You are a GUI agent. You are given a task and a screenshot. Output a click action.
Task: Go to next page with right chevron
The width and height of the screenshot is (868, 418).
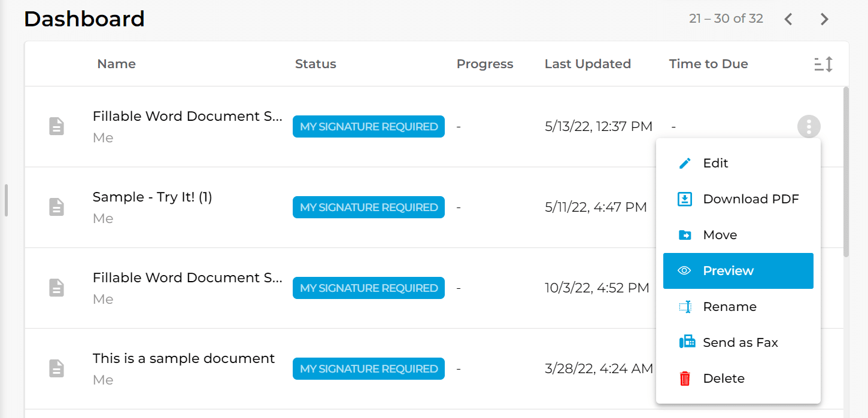(824, 19)
